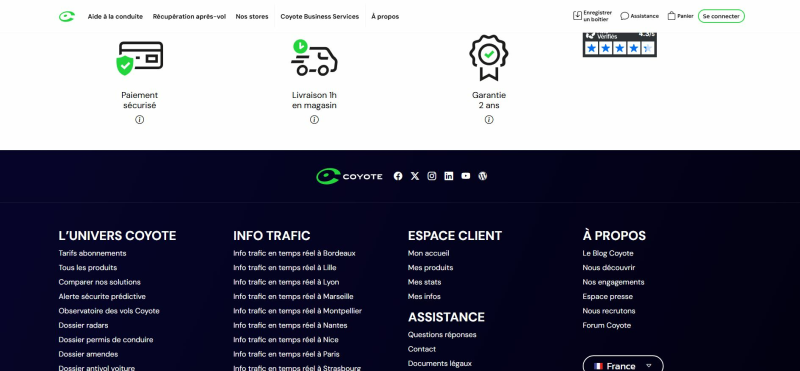Open Mes infos link
The width and height of the screenshot is (800, 371).
point(424,296)
